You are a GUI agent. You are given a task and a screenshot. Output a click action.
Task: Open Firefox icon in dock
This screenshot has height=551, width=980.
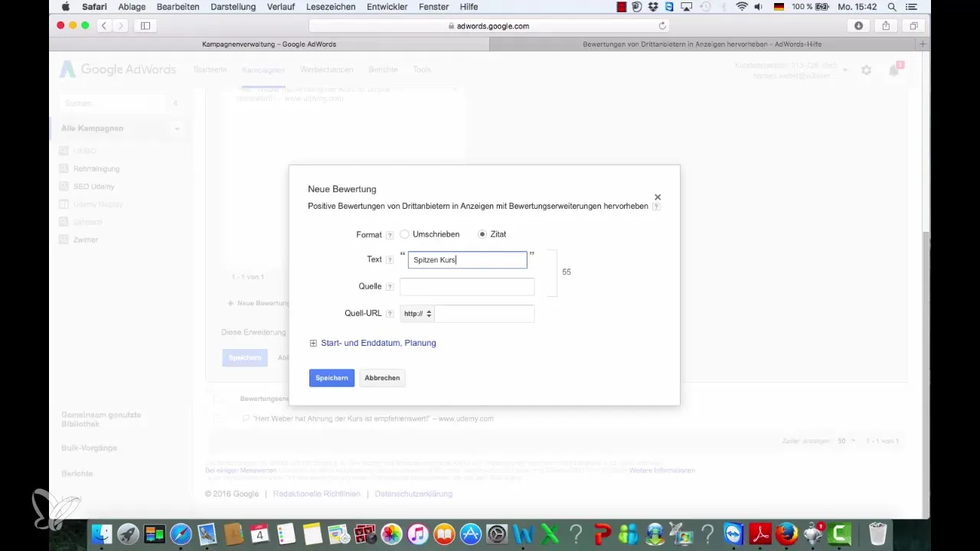787,533
